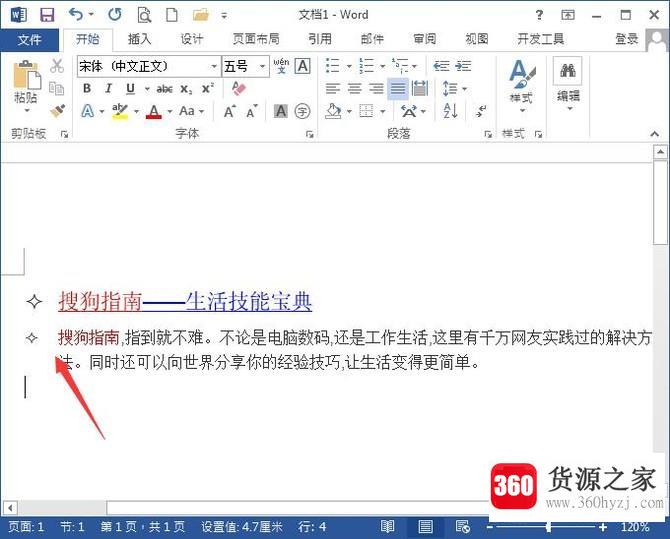
Task: Cut the selection with the scissors icon
Action: 57,66
